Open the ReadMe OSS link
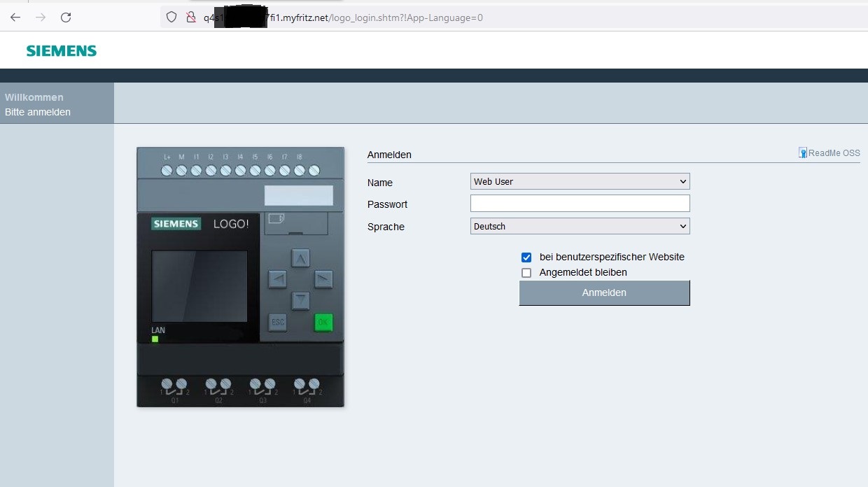The width and height of the screenshot is (868, 487). pos(833,153)
